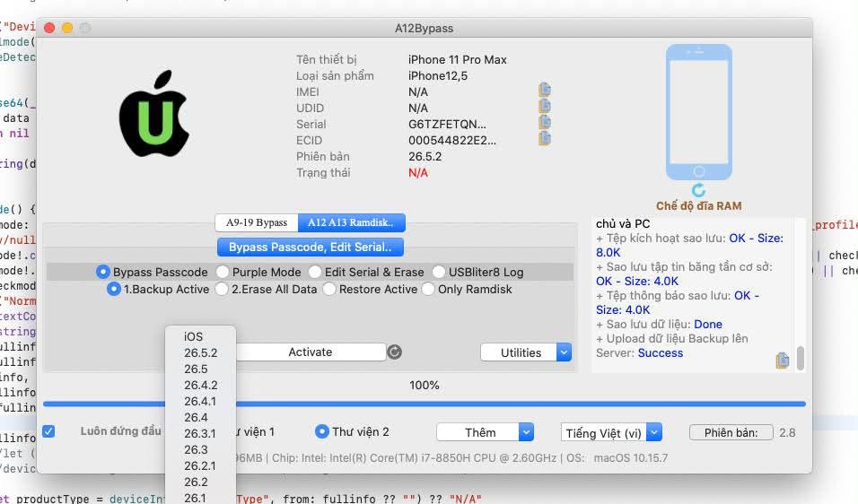
Task: Click the Done status in log
Action: (708, 324)
